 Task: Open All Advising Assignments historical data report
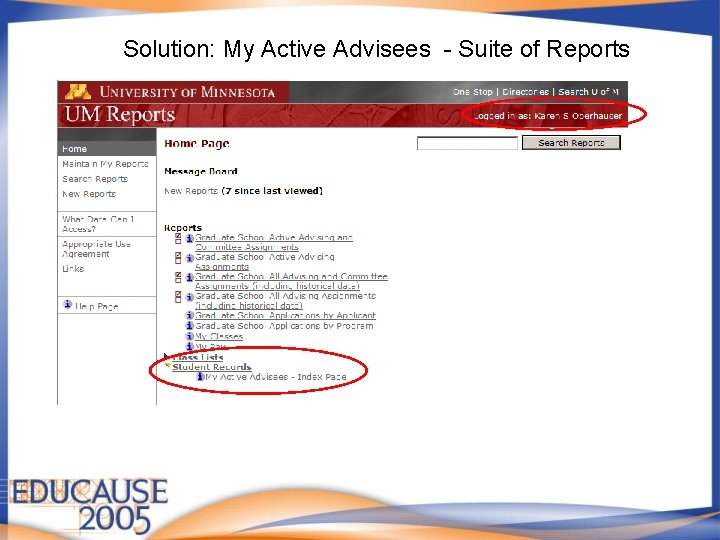click(285, 301)
